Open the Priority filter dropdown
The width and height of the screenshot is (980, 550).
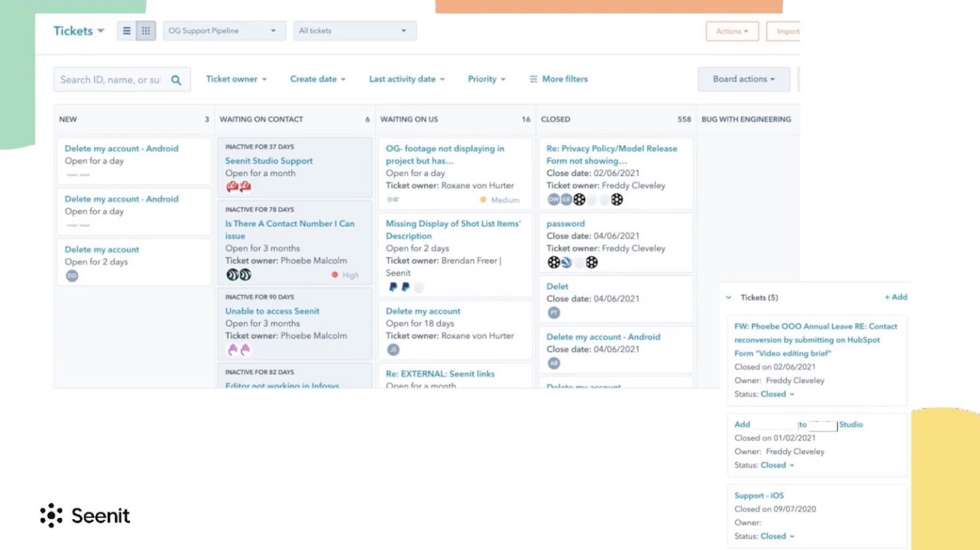pyautogui.click(x=487, y=79)
